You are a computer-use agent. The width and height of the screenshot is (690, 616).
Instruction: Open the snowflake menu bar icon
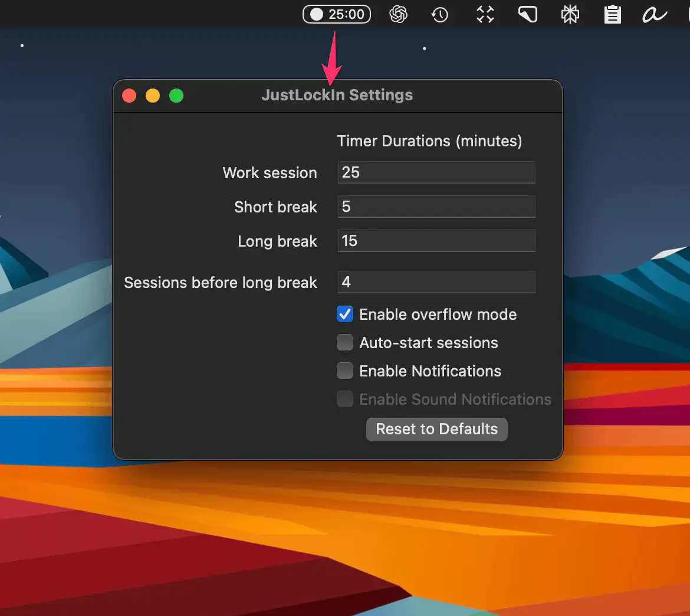tap(570, 15)
